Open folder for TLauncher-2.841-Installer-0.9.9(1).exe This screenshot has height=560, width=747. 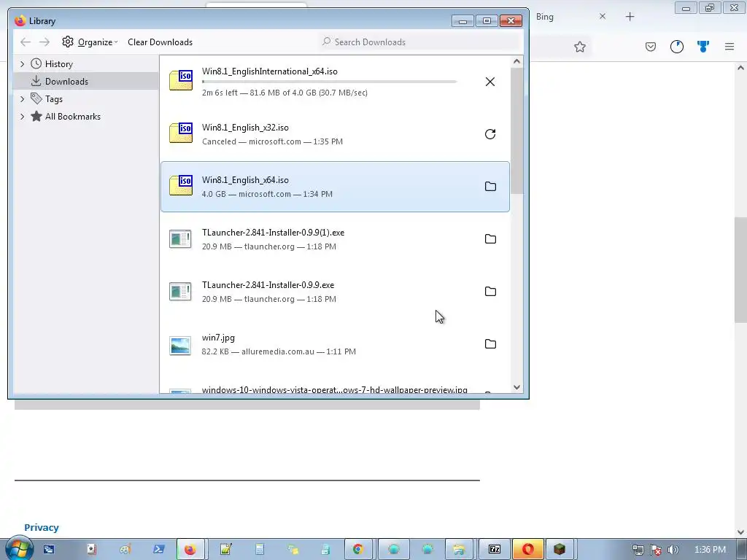tap(490, 239)
